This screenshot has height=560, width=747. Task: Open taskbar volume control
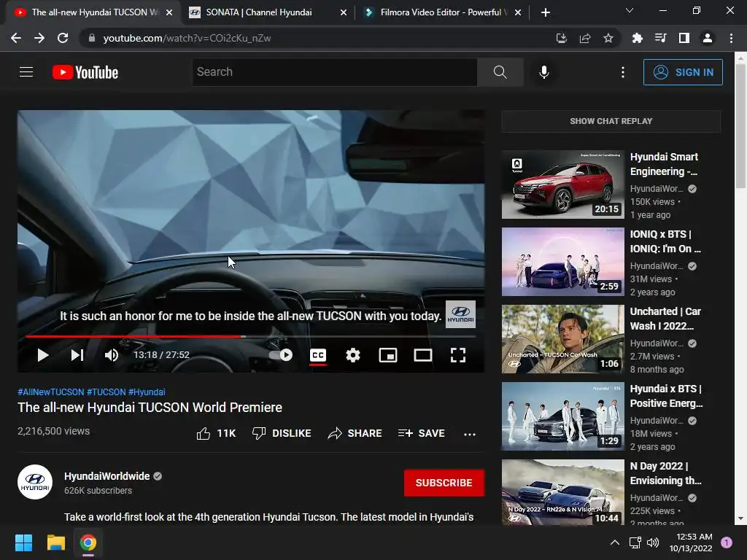(653, 542)
